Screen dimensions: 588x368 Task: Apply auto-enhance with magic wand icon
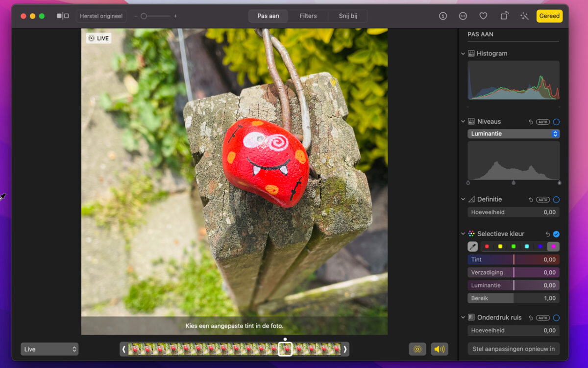(x=524, y=16)
